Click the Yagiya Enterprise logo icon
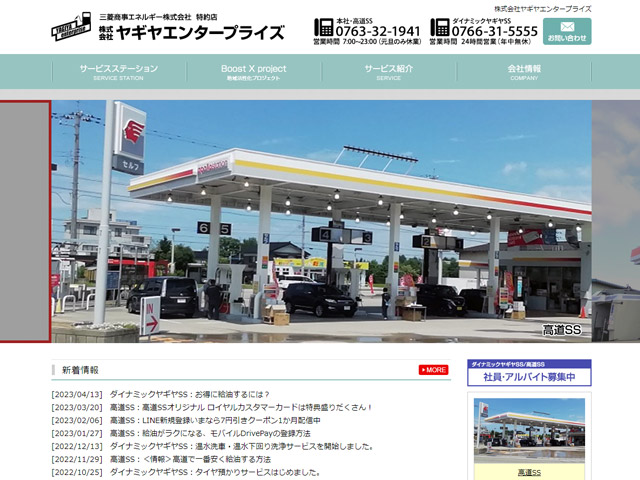Image resolution: width=640 pixels, height=480 pixels. coord(71,27)
